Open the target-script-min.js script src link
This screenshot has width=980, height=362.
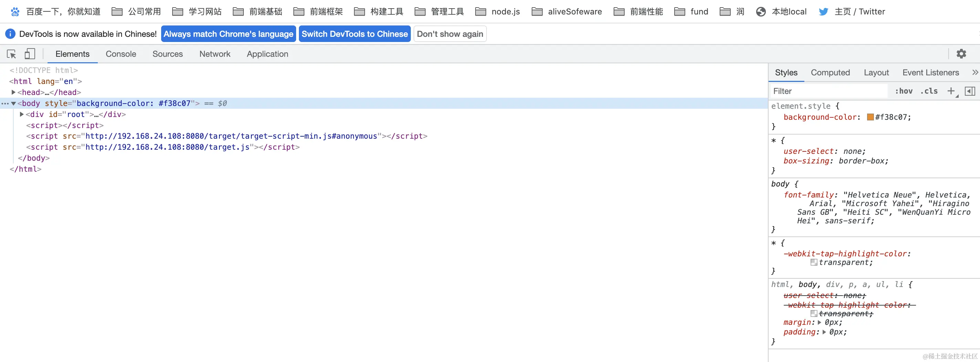(231, 136)
